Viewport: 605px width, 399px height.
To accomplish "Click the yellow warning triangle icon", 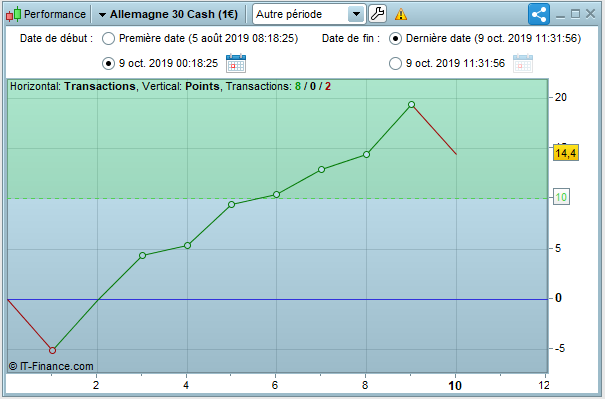I will pyautogui.click(x=401, y=15).
